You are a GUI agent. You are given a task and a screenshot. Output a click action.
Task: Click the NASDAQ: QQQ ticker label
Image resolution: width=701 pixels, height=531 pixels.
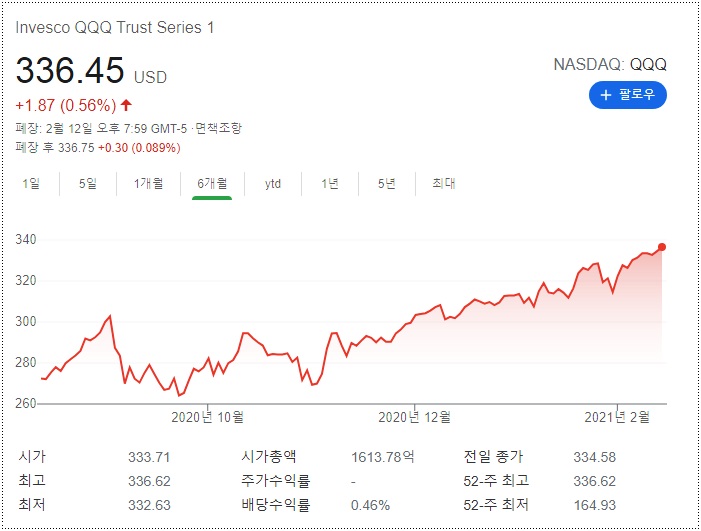[610, 64]
